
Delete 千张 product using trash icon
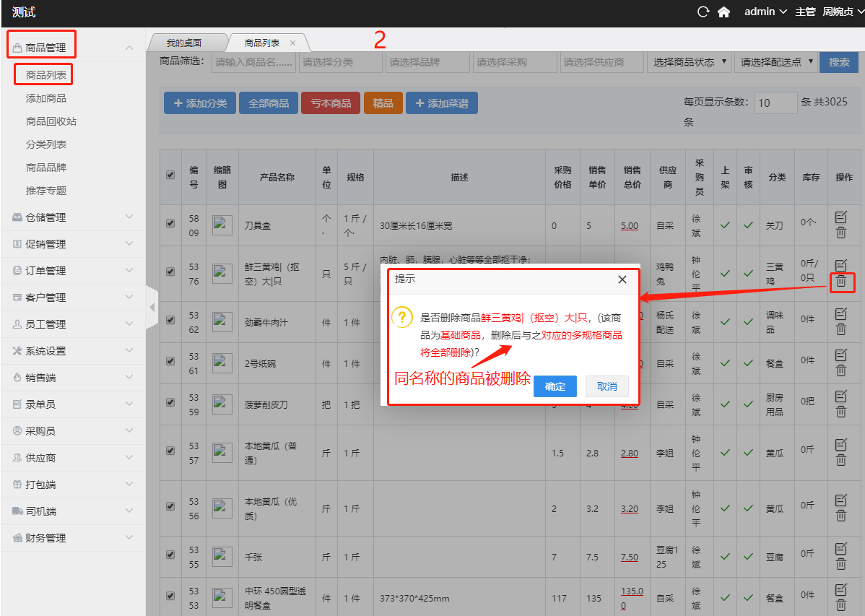[x=840, y=563]
